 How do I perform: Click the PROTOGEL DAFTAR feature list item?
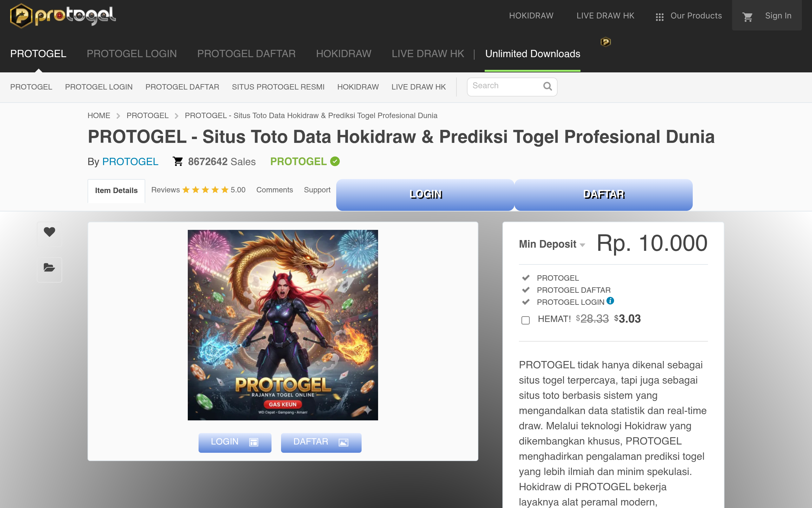(573, 290)
